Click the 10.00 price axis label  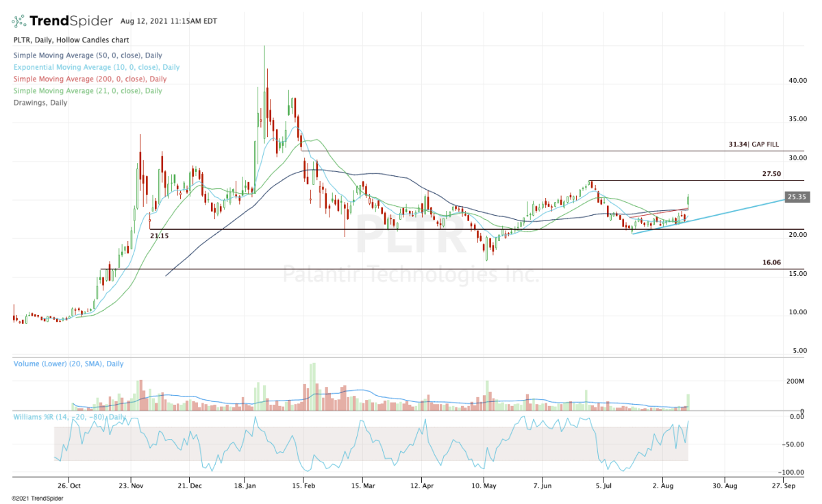click(797, 312)
